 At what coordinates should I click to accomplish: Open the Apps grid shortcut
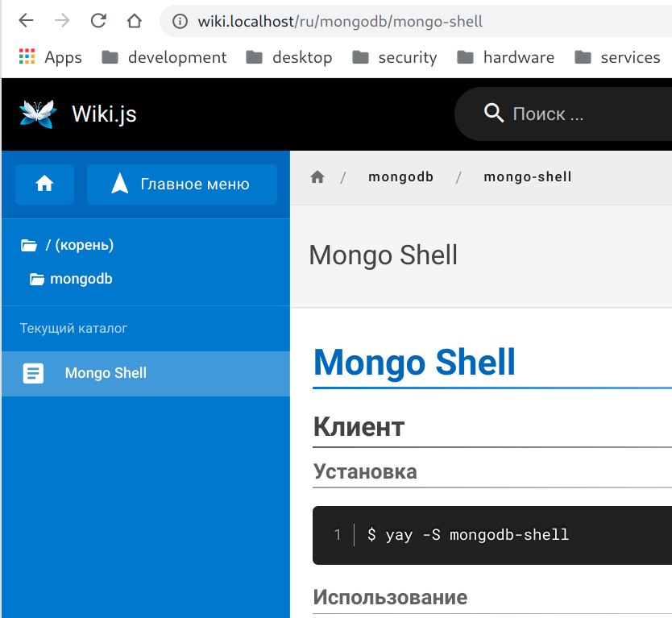[x=50, y=57]
